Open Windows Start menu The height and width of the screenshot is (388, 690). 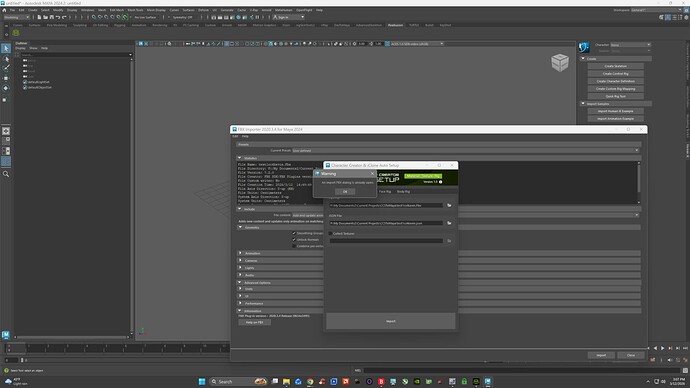202,381
